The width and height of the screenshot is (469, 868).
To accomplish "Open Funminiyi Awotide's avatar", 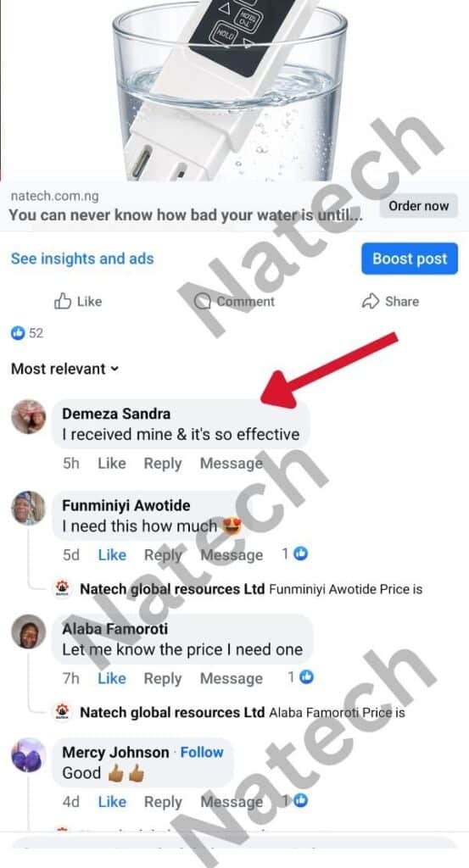I will 28,508.
